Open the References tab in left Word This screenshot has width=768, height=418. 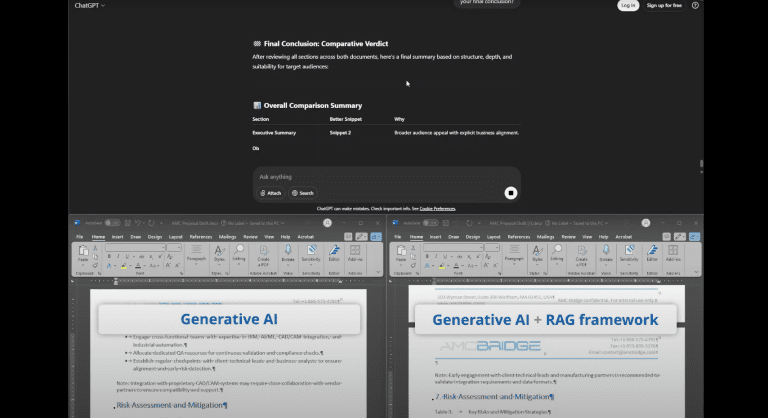click(x=200, y=237)
